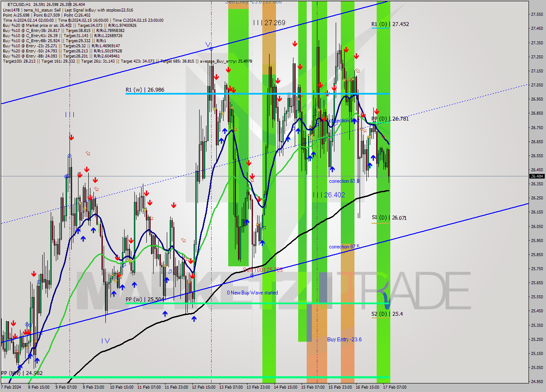546x392 pixels.
Task: Click the '10 Feb 15:00' time axis label
Action: click(x=121, y=387)
